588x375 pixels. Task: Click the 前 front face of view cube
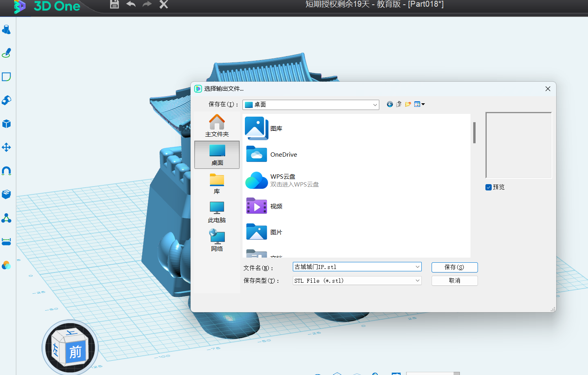(75, 352)
